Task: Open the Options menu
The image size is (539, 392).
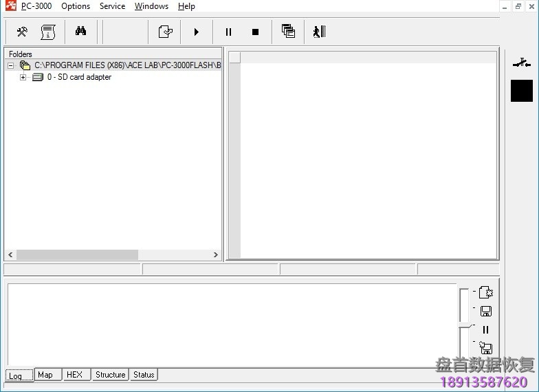Action: (x=76, y=6)
